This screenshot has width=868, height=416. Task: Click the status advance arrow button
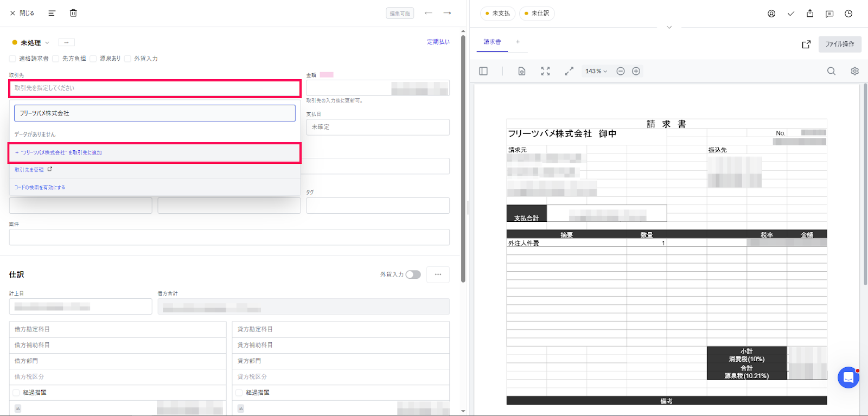pos(66,42)
